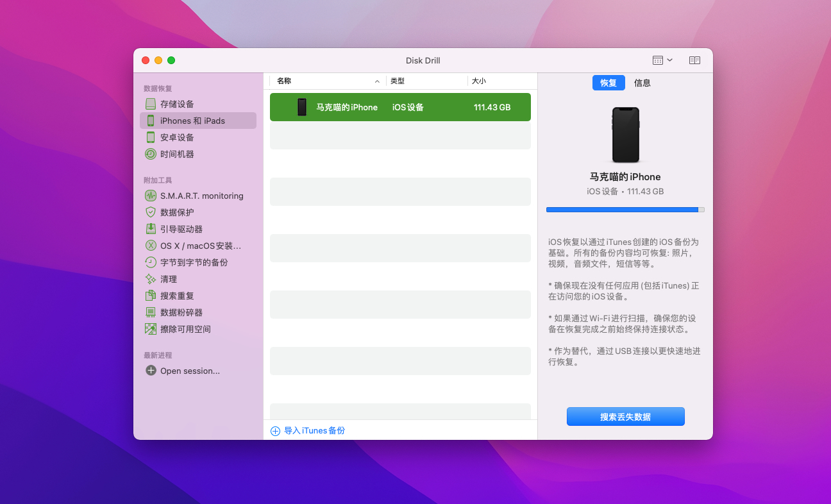Open the view mode dropdown in title bar
The height and width of the screenshot is (504, 831).
click(x=662, y=60)
